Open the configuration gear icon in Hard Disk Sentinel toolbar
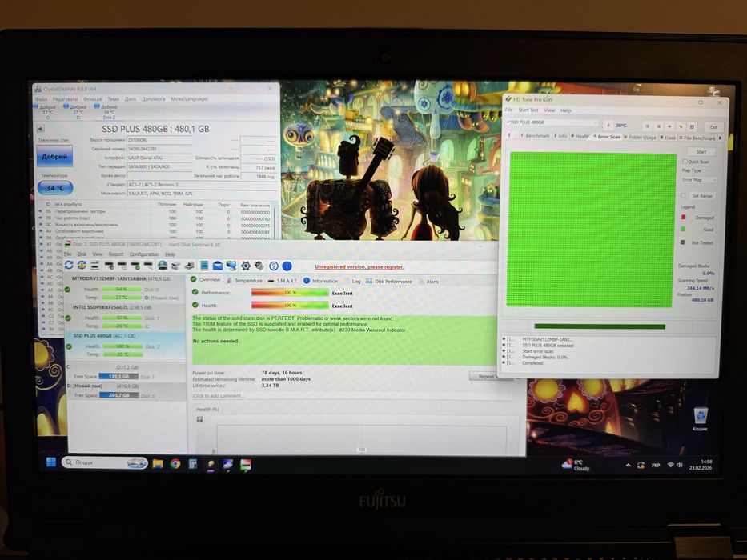The width and height of the screenshot is (747, 560). pyautogui.click(x=245, y=266)
